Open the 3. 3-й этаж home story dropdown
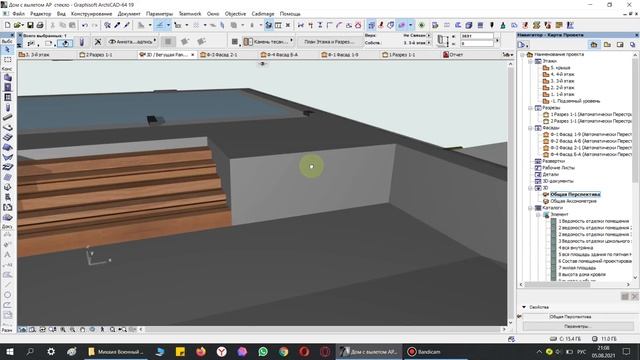This screenshot has height=360, width=640. click(x=417, y=42)
